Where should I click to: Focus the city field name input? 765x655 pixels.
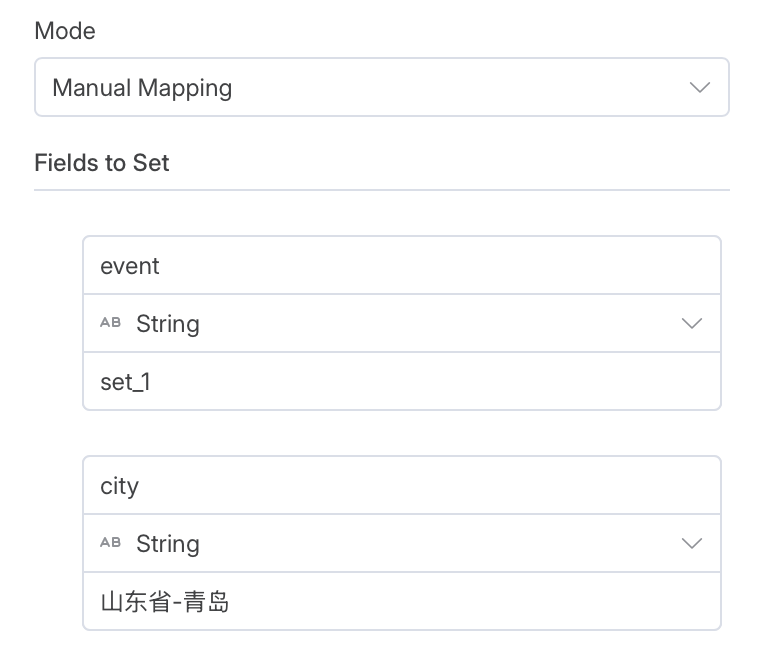click(402, 485)
